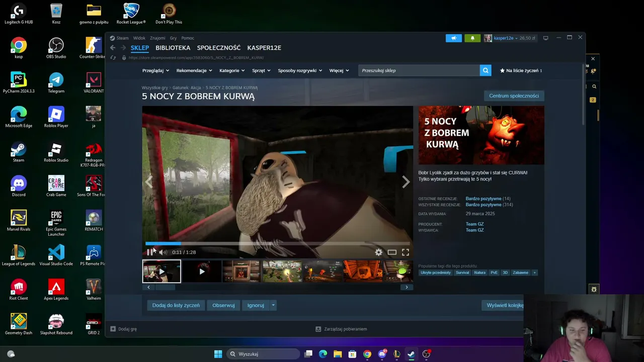Open Microsoft Store from the taskbar
Image resolution: width=644 pixels, height=362 pixels.
pos(352,354)
